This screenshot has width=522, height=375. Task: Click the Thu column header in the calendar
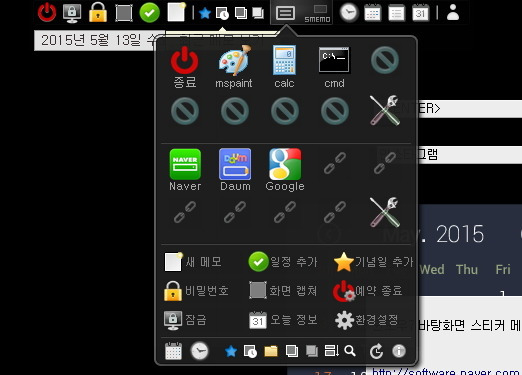point(467,269)
